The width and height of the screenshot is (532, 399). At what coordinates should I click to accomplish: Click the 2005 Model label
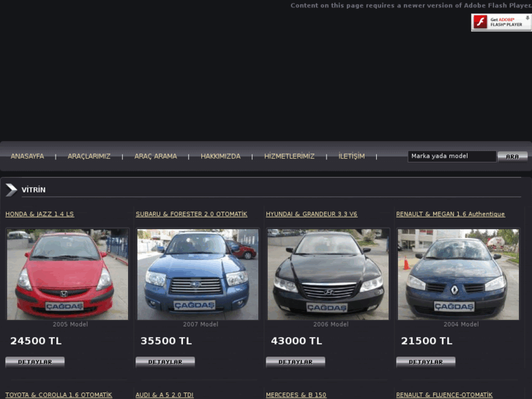(70, 324)
